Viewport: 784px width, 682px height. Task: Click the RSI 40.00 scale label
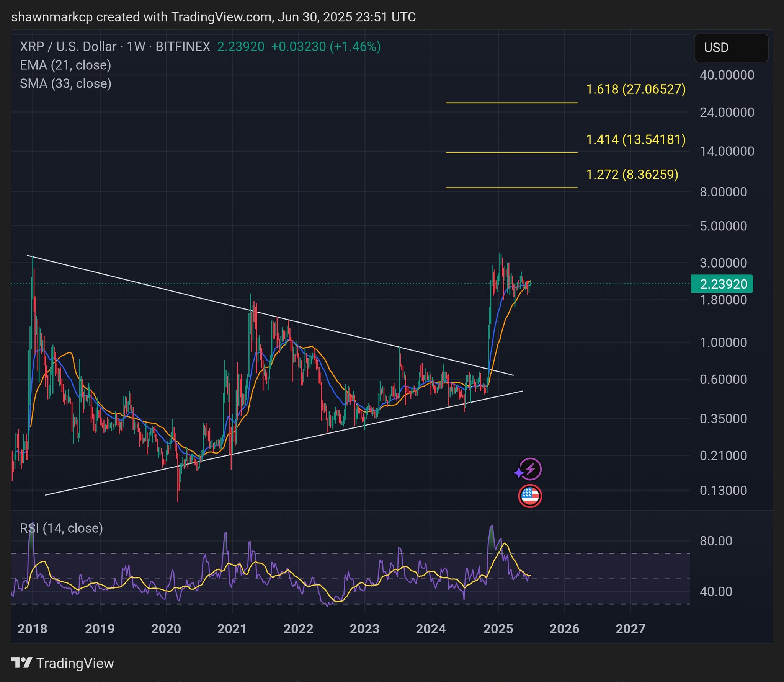point(716,592)
